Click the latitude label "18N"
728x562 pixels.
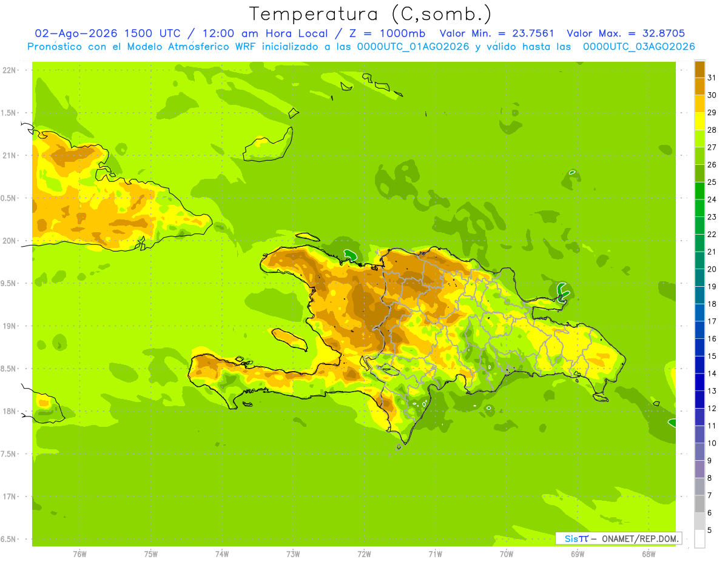point(9,411)
